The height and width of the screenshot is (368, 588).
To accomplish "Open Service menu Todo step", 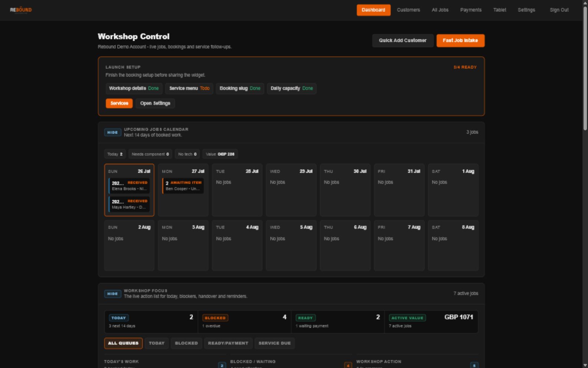I will pyautogui.click(x=189, y=88).
